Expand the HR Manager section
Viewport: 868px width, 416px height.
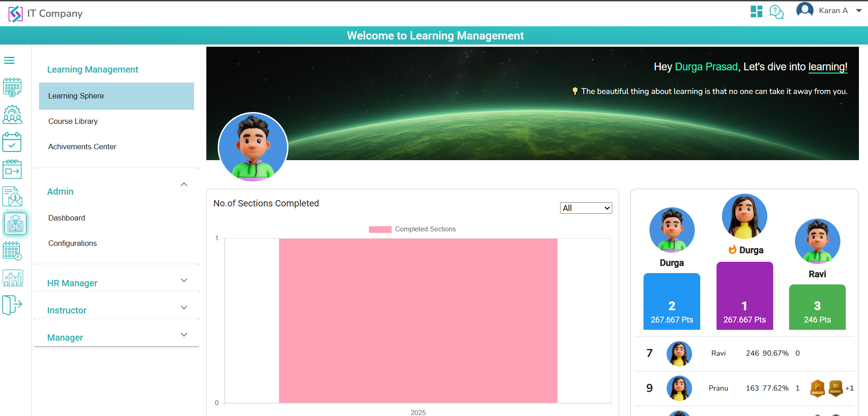(184, 280)
